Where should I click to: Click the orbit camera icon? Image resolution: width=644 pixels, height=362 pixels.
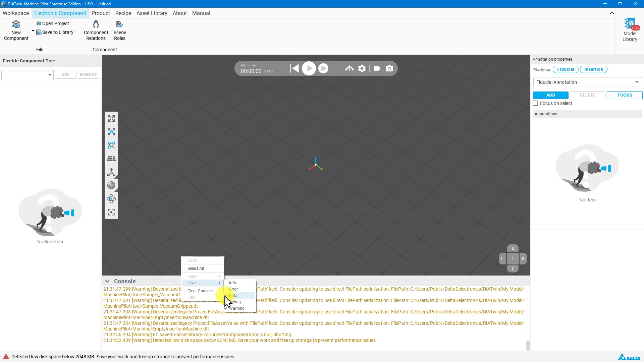click(x=111, y=199)
